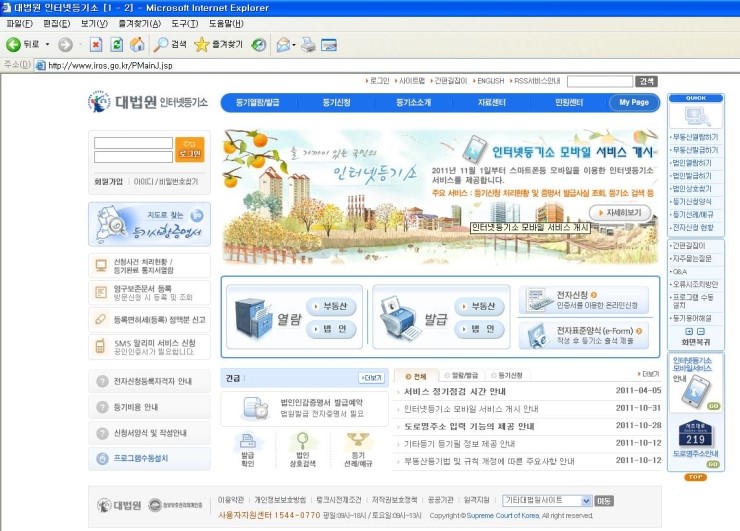Click the orange 로그인 button
Image resolution: width=740 pixels, height=531 pixels.
190,150
